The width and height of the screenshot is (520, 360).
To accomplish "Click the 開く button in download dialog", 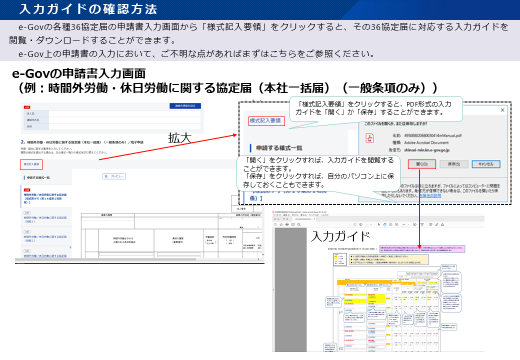I will (x=422, y=164).
